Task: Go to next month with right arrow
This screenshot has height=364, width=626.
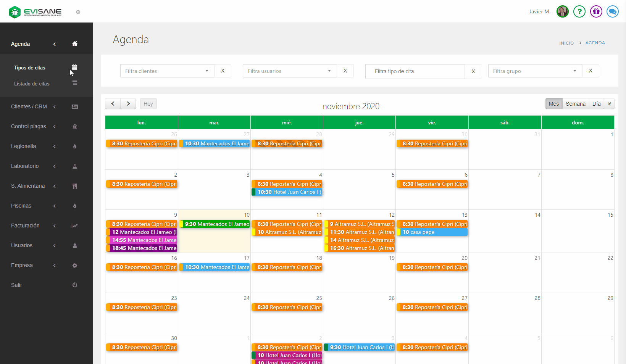Action: (x=128, y=104)
